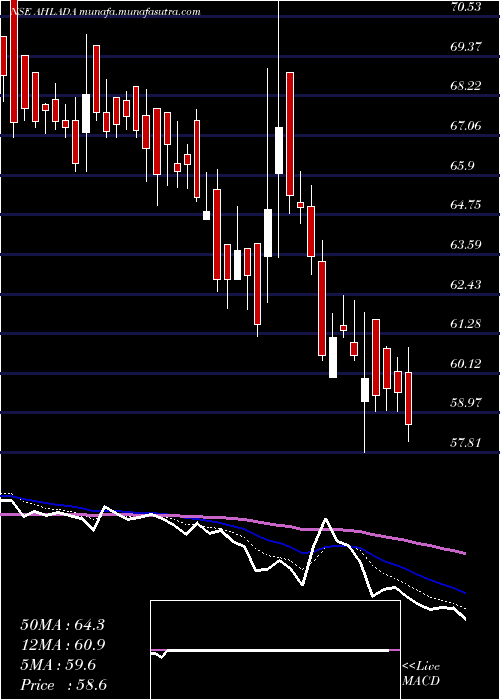
Task: Click the 63.59 price axis label
Action: 466,245
